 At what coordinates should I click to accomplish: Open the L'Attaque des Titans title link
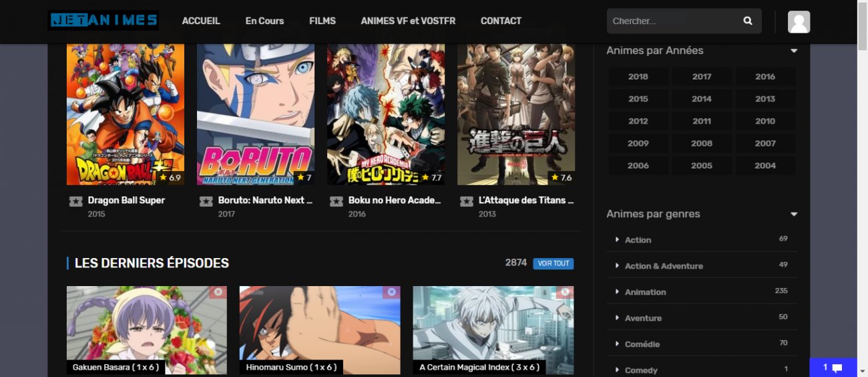point(526,201)
